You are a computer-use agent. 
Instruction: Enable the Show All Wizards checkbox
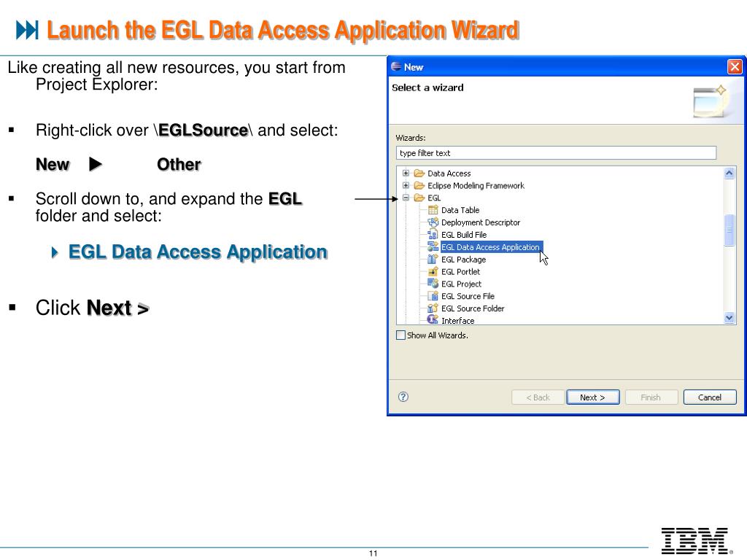401,335
